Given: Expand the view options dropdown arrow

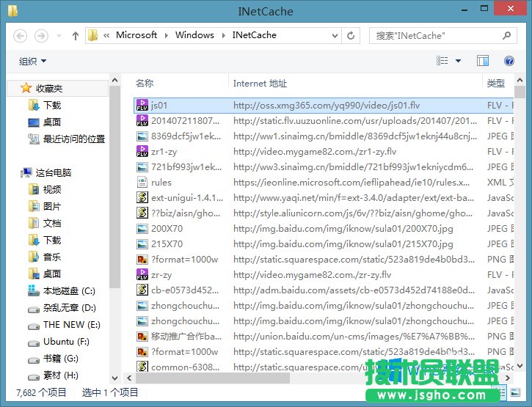Looking at the screenshot, I should (x=459, y=62).
